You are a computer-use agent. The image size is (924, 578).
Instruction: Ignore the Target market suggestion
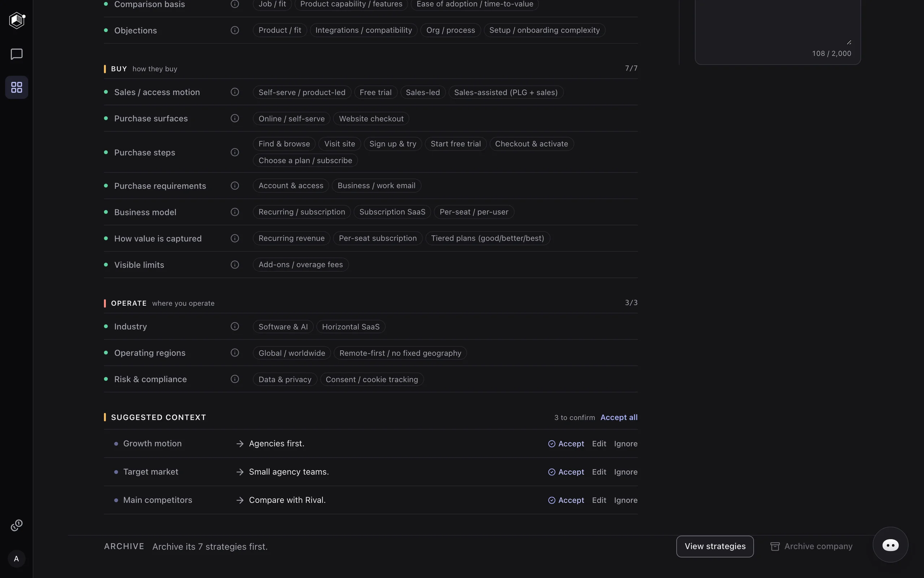(626, 472)
